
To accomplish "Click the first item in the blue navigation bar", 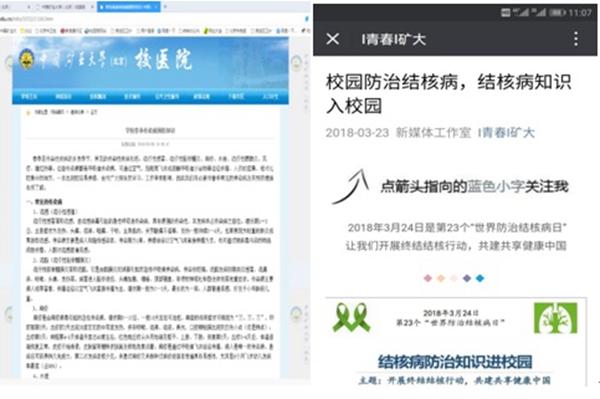I will click(x=29, y=96).
